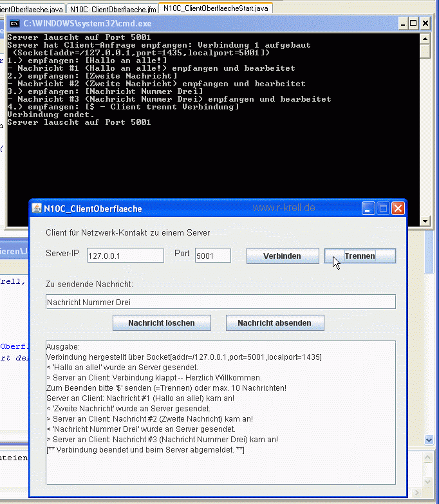Send message using Nachricht absenden button
The image size is (439, 504).
click(x=274, y=322)
